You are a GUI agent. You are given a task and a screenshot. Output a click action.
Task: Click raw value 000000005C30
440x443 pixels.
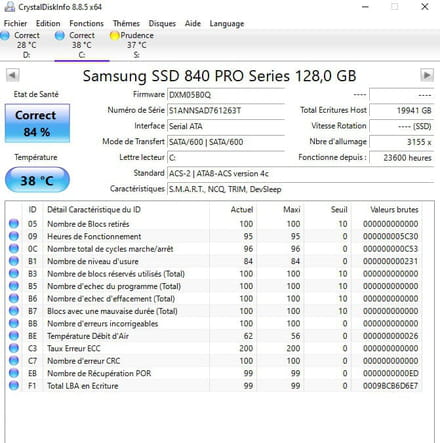pos(390,236)
